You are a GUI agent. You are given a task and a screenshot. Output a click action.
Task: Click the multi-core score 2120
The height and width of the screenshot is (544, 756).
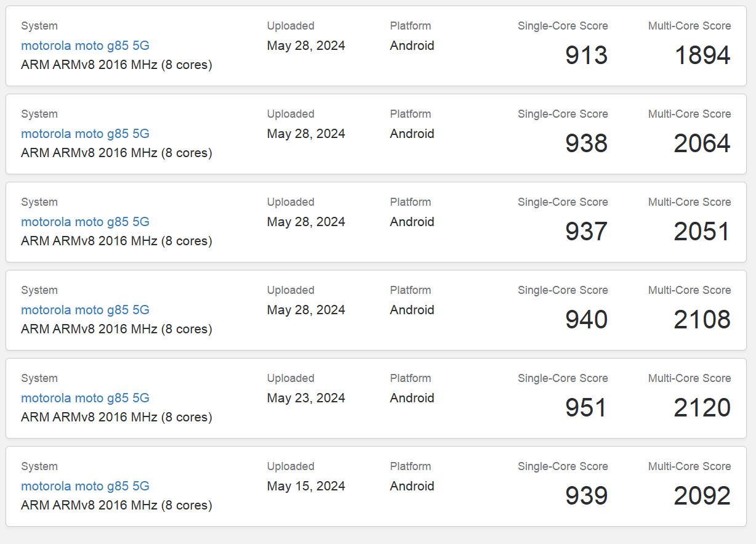(702, 408)
